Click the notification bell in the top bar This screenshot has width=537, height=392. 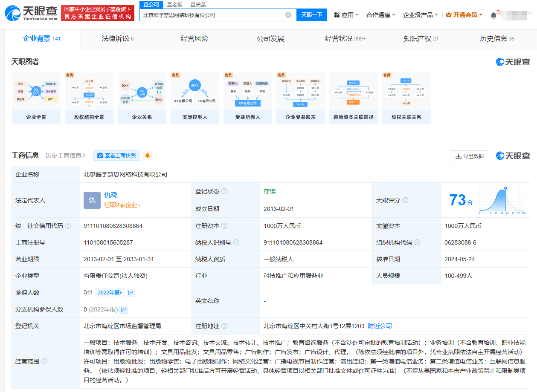(x=493, y=15)
